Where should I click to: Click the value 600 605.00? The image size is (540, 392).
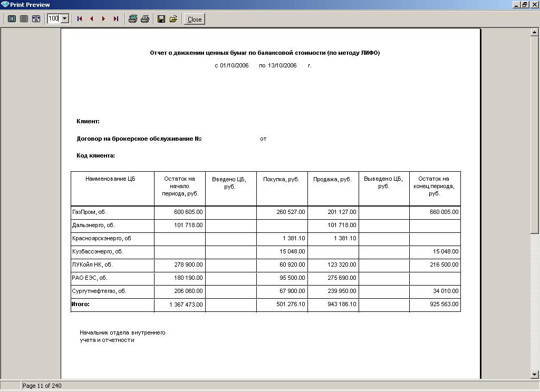[x=188, y=212]
